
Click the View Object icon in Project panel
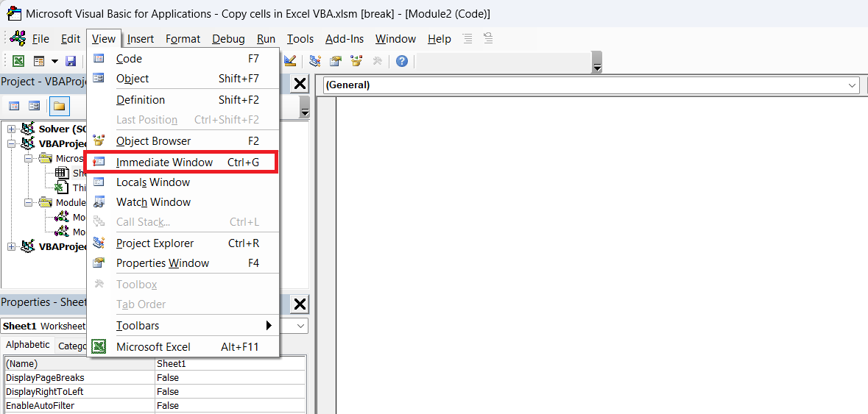[34, 106]
